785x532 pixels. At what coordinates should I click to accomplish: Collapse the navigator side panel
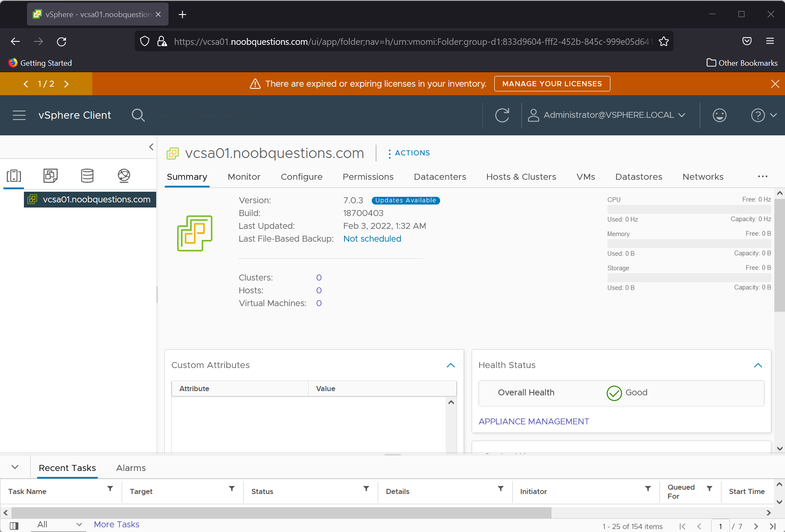(151, 147)
